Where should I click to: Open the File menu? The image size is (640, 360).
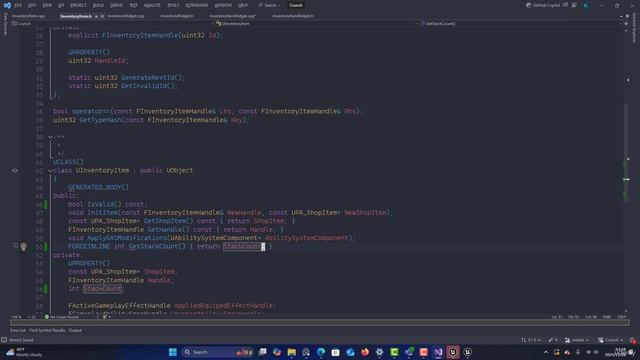[18, 5]
